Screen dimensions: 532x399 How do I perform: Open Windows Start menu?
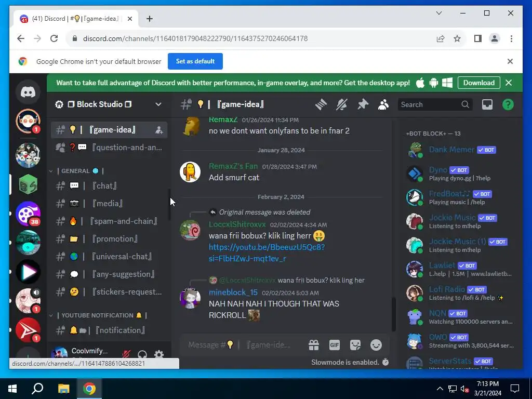click(12, 389)
